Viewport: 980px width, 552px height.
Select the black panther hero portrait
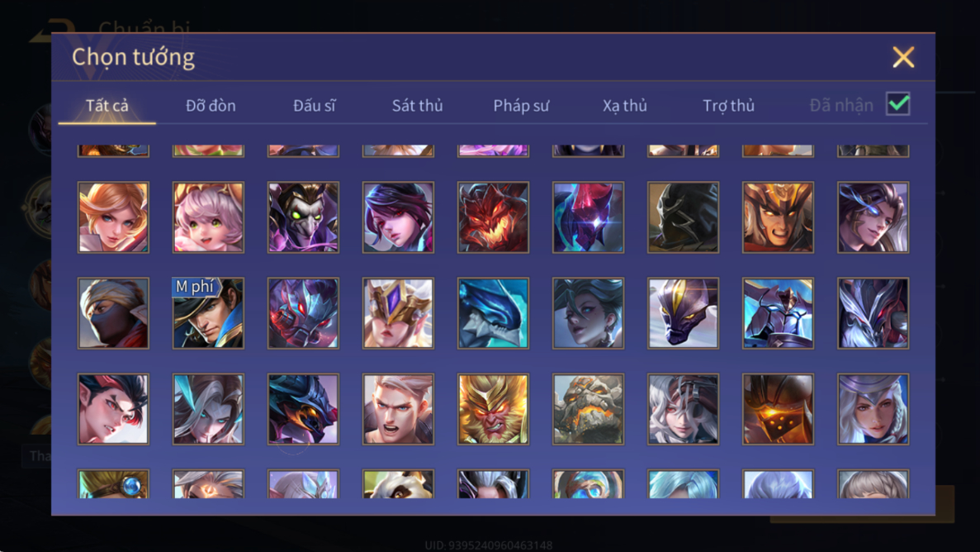683,313
